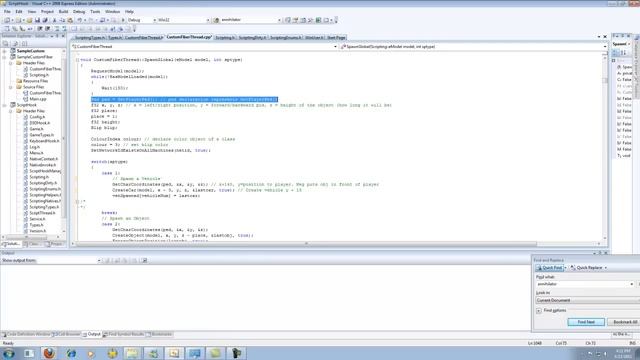
Task: Click the Quick Replace button
Action: point(586,268)
